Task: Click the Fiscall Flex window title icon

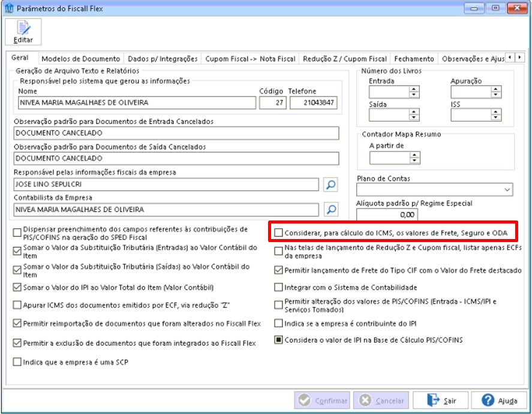Action: (9, 8)
